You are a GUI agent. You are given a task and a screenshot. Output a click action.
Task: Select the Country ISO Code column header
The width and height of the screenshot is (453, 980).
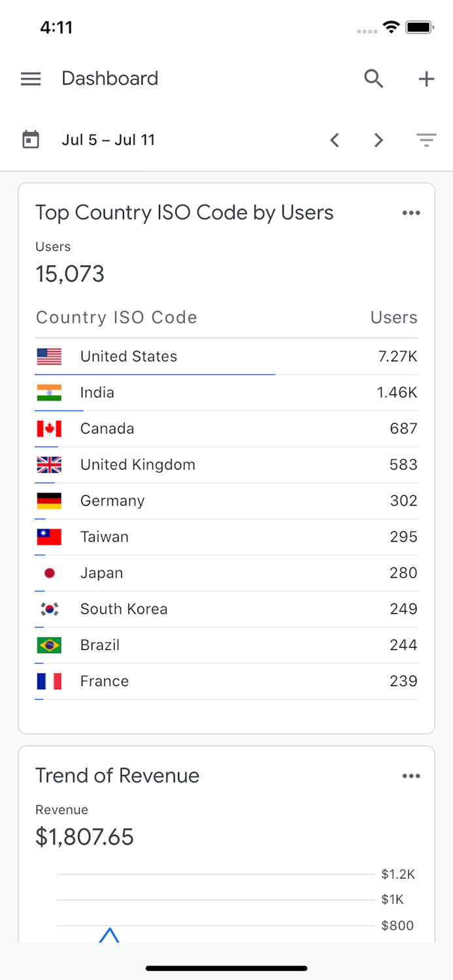(x=116, y=318)
